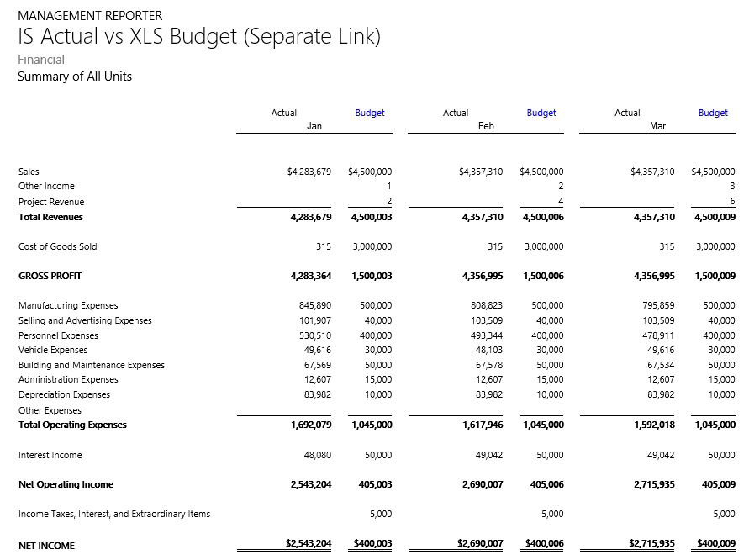Select the Sales row label
The width and height of the screenshot is (749, 560).
coord(29,172)
